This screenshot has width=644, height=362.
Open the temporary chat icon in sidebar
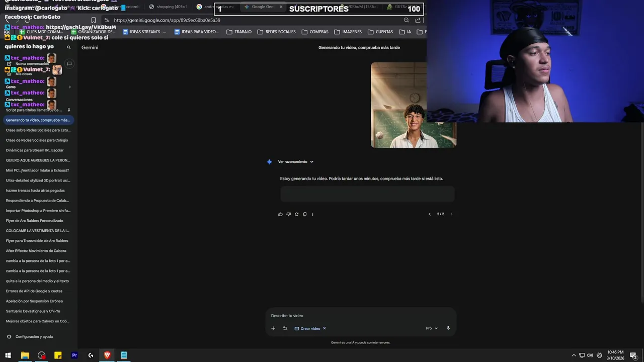[x=69, y=63]
